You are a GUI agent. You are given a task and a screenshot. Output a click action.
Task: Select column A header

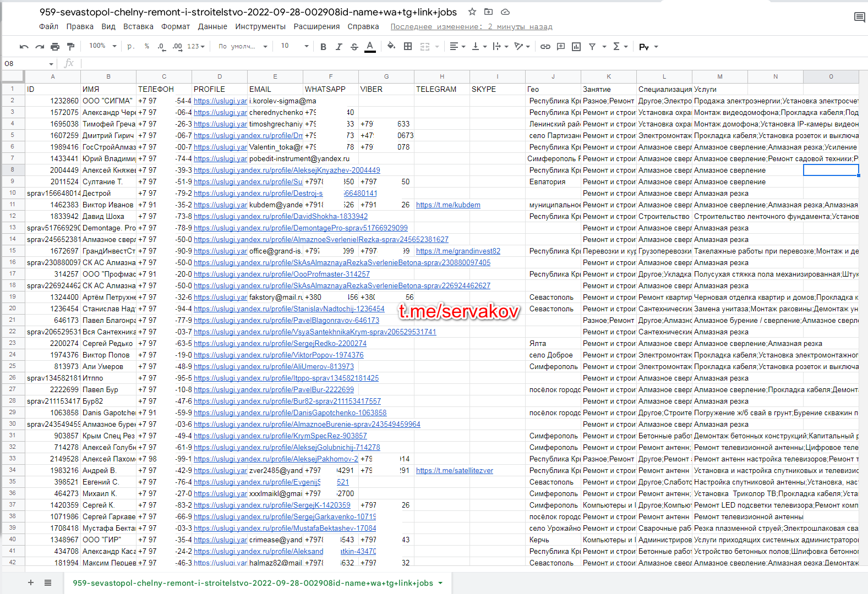(x=53, y=76)
